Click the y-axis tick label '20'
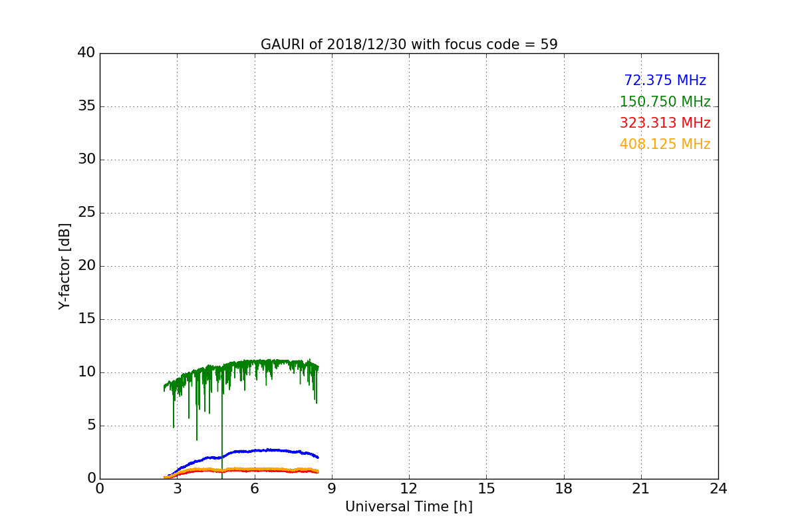The height and width of the screenshot is (532, 798). pyautogui.click(x=86, y=266)
